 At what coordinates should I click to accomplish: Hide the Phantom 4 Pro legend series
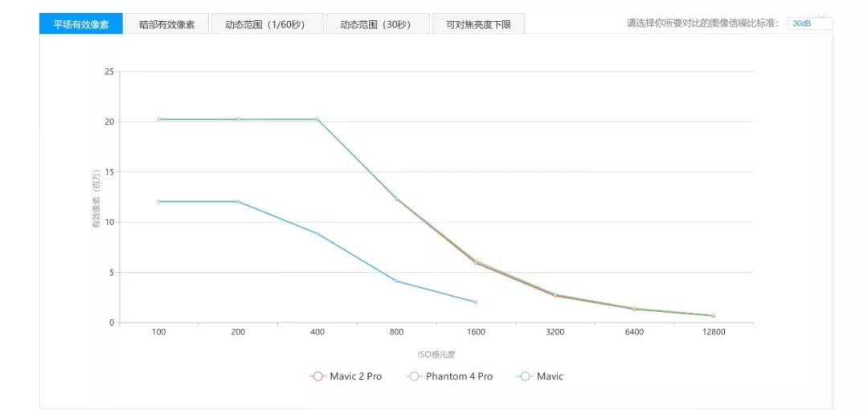pyautogui.click(x=449, y=376)
